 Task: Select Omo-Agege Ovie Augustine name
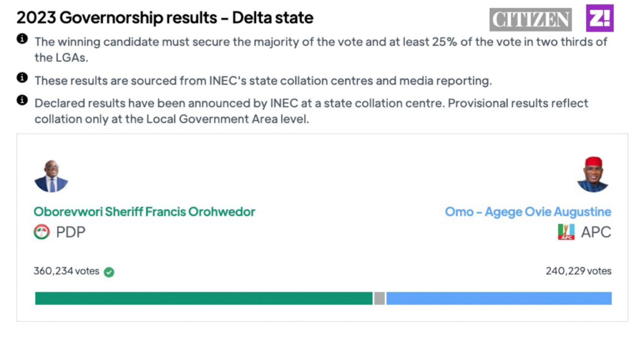528,212
